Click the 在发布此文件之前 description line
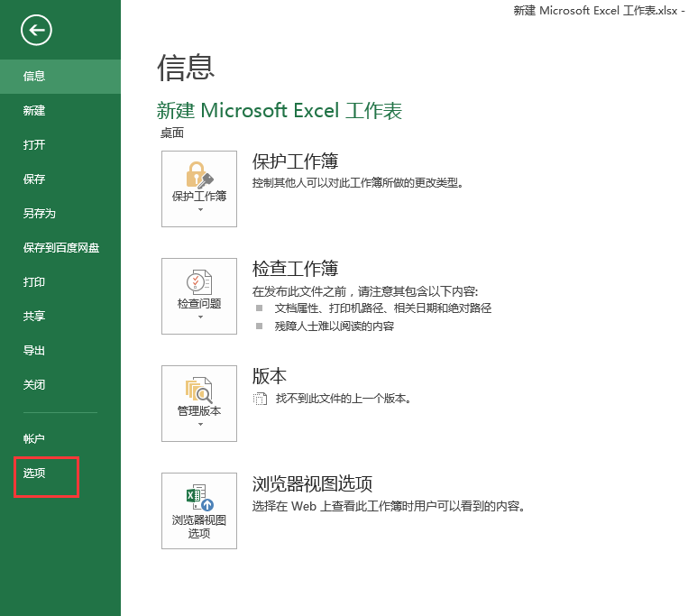Image resolution: width=688 pixels, height=616 pixels. pyautogui.click(x=365, y=291)
